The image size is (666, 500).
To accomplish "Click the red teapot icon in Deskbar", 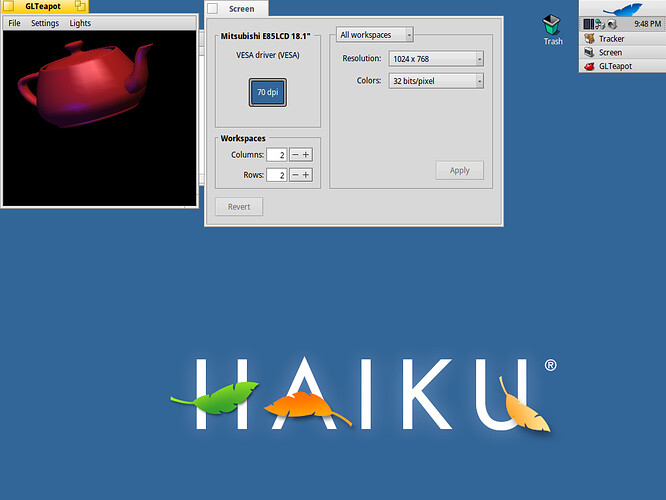I will 589,66.
